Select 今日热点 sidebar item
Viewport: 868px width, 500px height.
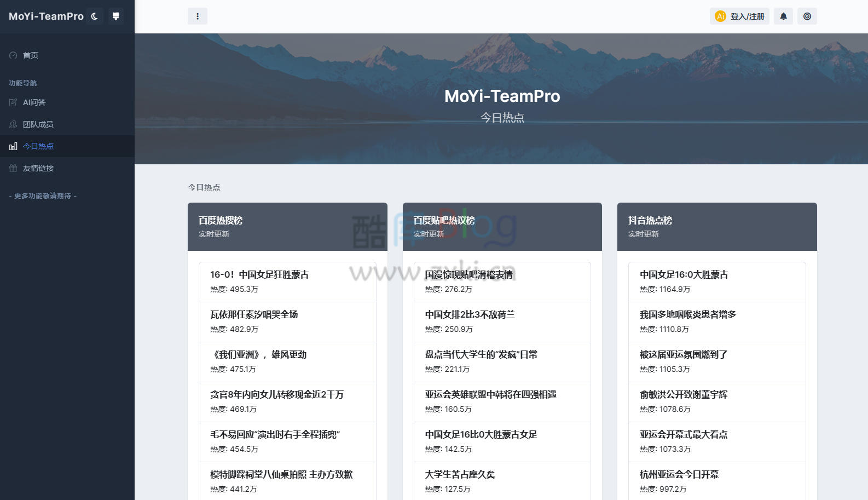[67, 146]
